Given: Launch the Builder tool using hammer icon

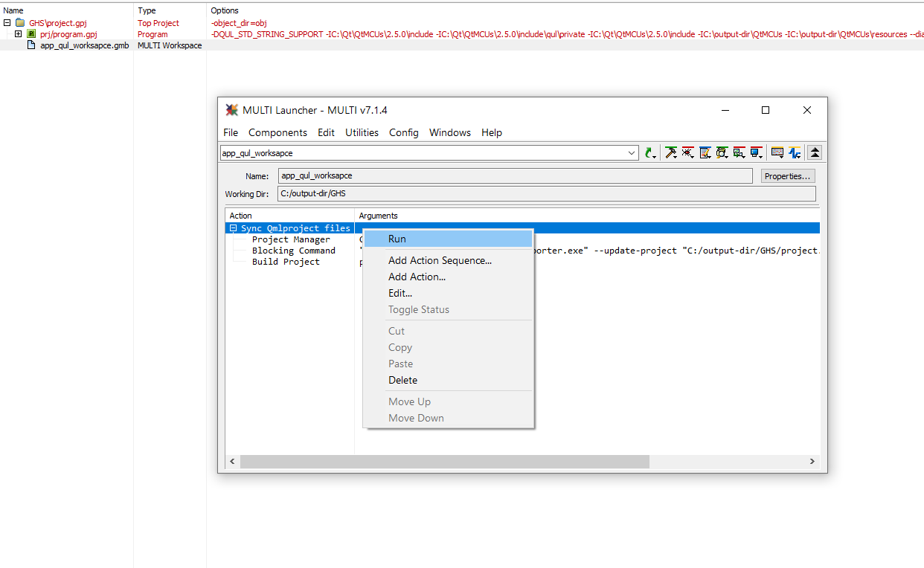Looking at the screenshot, I should pyautogui.click(x=670, y=152).
